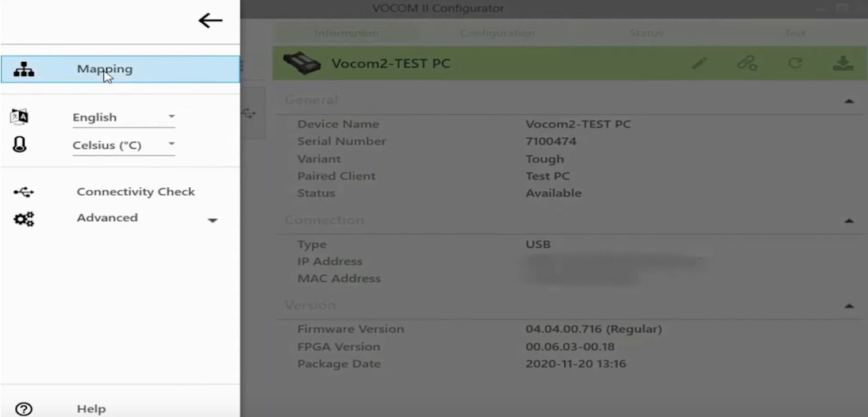Open the Celsius temperature unit dropdown
The height and width of the screenshot is (417, 868).
coord(124,145)
